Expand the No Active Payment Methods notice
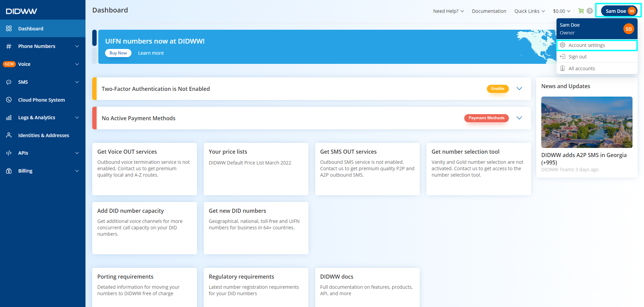Screen dimensions: 644x307 point(519,118)
